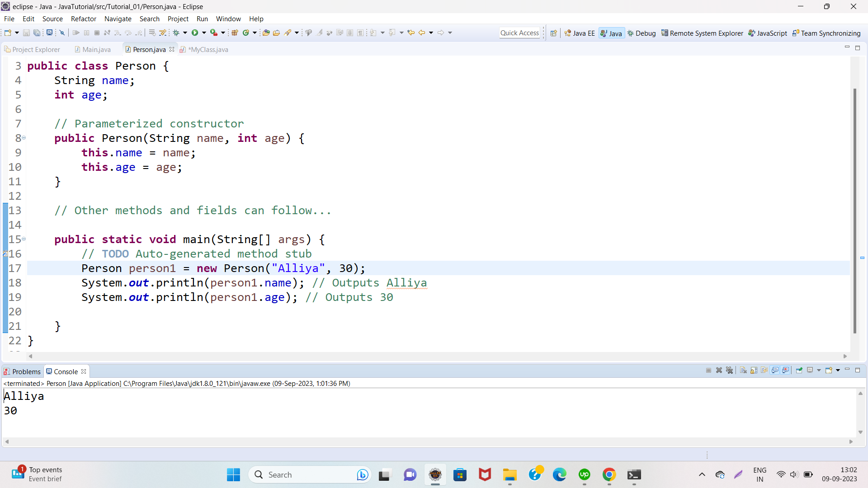Screen dimensions: 868x488
Task: Open File Explorer from taskbar
Action: [x=509, y=475]
